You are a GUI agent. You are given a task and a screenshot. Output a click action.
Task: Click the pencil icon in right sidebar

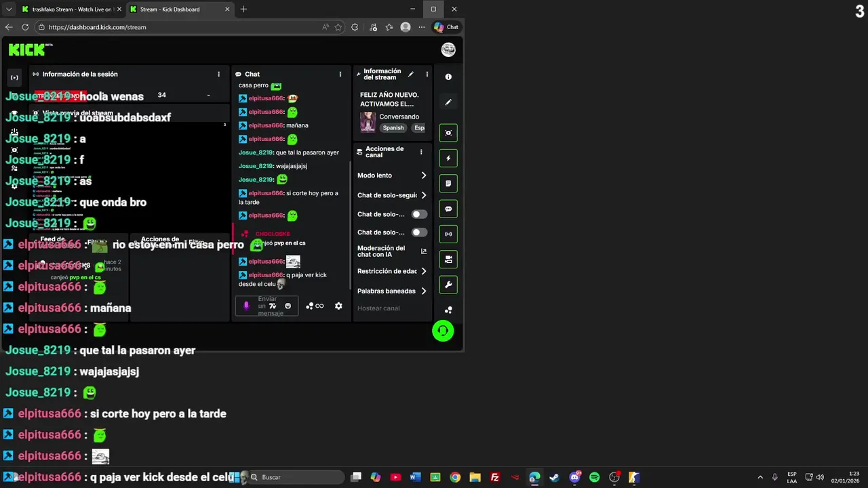point(448,102)
